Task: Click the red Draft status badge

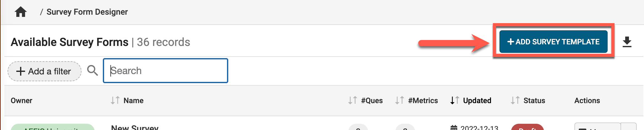Action: 527,127
